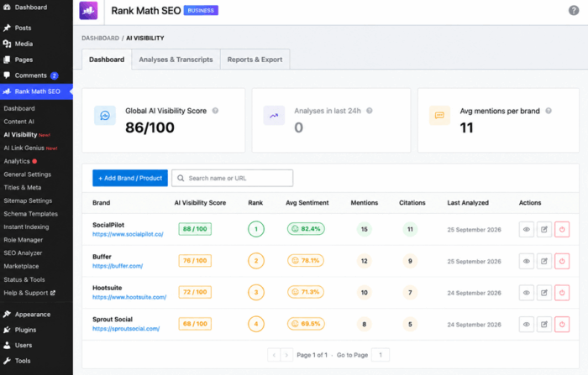Click the Avg mentions message icon

439,116
